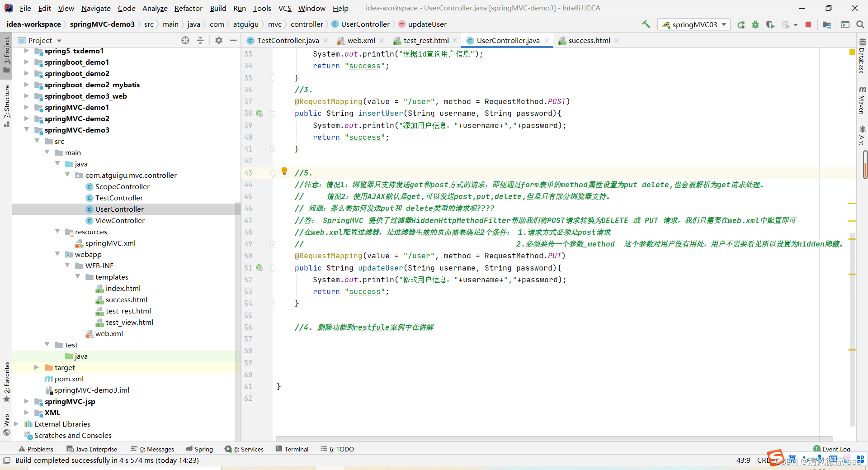This screenshot has width=868, height=470.
Task: Fold insertUser method at line 38
Action: [273, 114]
